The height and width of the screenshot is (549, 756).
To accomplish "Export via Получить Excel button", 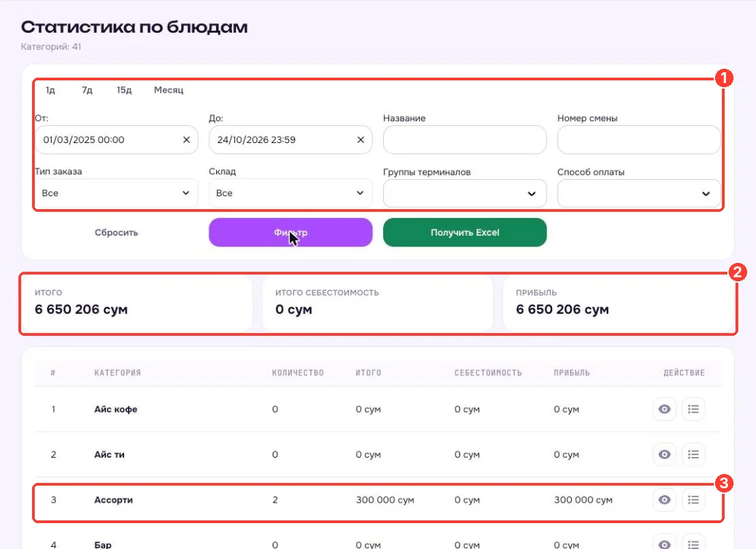I will (465, 232).
